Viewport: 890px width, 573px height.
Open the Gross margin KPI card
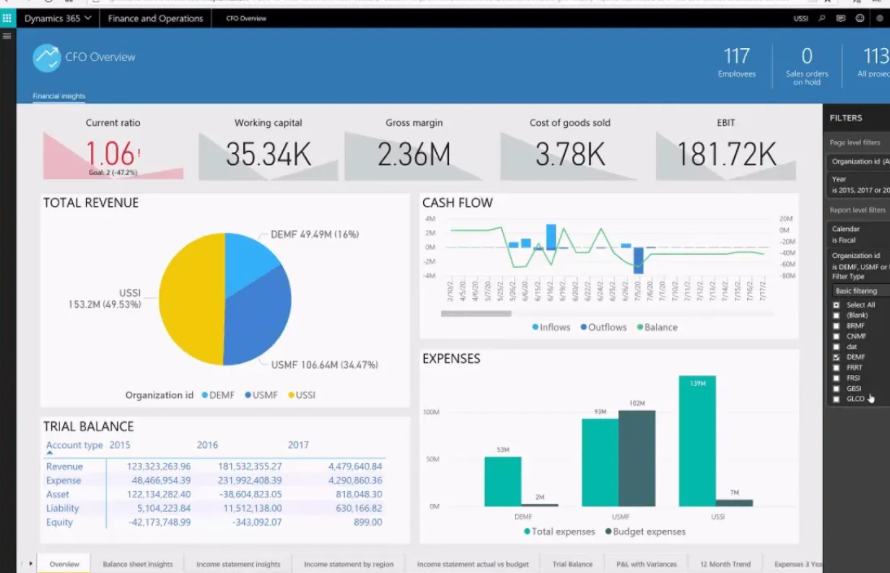click(414, 148)
